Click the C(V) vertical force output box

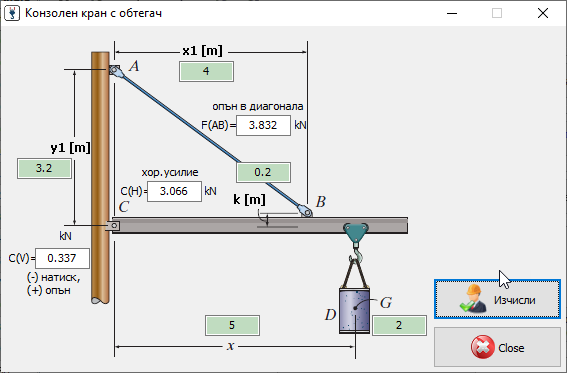[x=62, y=258]
